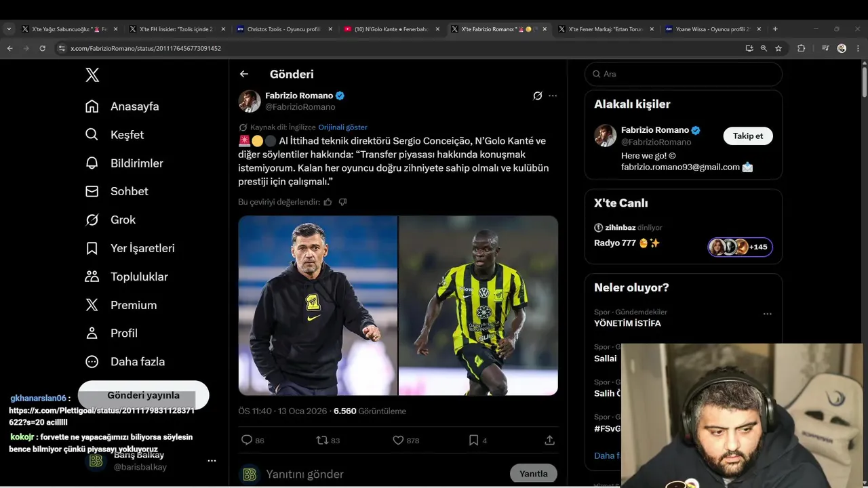Open Bildirimler notifications
The image size is (868, 488).
point(124,163)
